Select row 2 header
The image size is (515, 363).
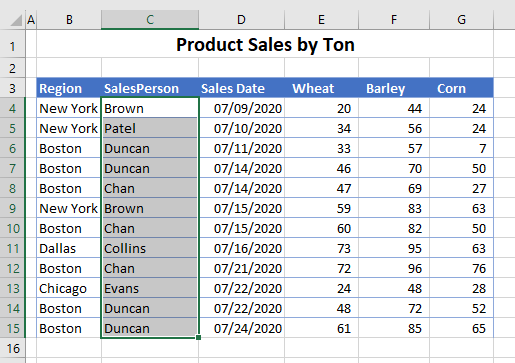pos(12,68)
